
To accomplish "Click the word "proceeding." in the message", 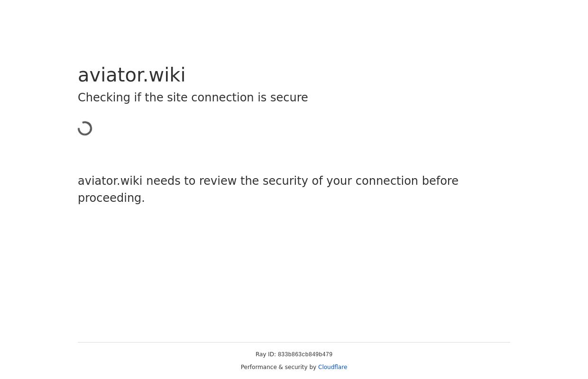I will click(111, 198).
